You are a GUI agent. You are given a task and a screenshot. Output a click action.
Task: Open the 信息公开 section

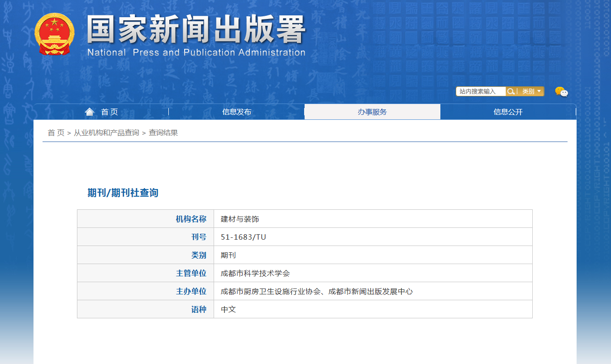coord(508,112)
